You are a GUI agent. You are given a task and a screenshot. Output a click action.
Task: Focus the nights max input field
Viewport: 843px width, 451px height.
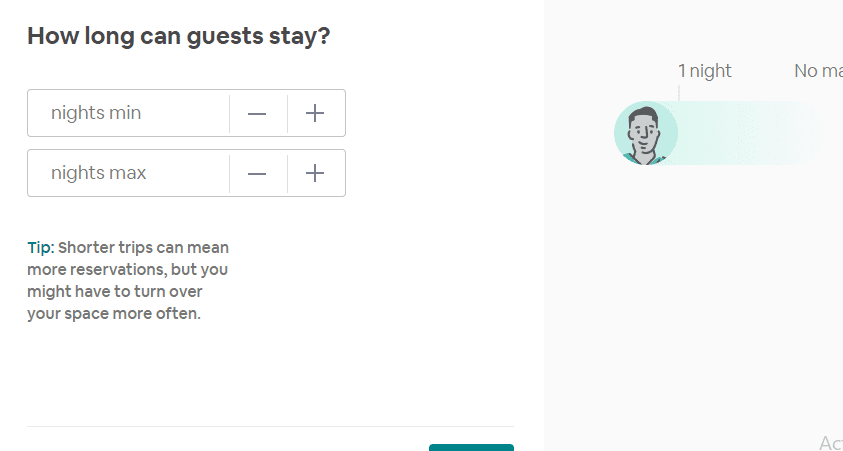tap(128, 173)
